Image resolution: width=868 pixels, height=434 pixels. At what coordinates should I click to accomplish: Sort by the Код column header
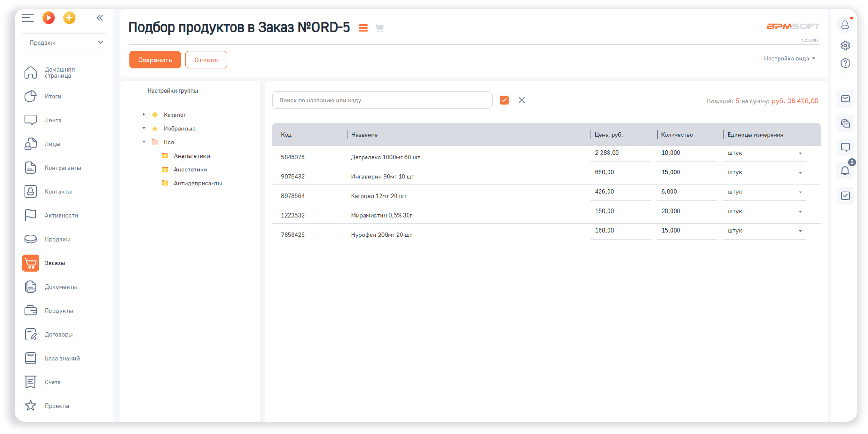point(286,135)
